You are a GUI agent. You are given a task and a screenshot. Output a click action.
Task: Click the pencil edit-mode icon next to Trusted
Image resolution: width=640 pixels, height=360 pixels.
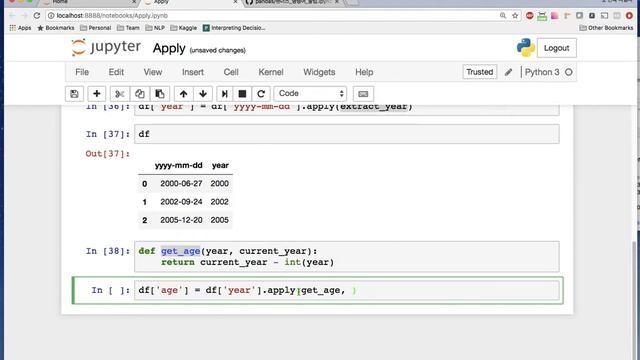pyautogui.click(x=508, y=72)
